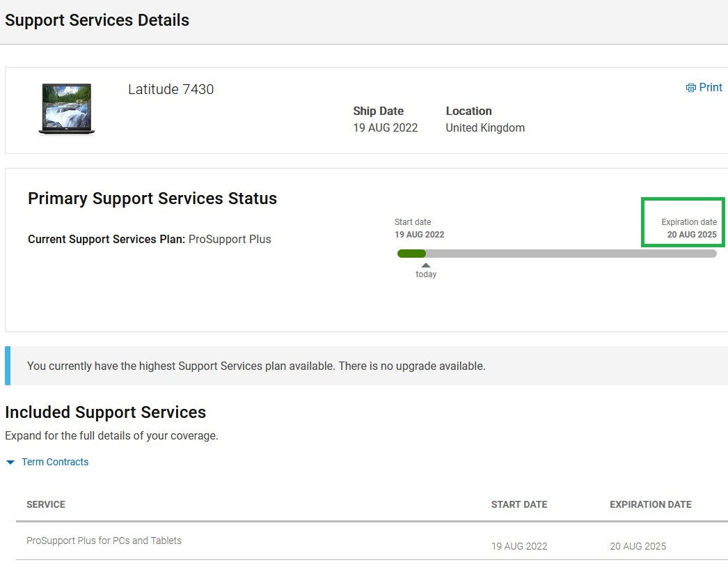Click the Location value United Kingdom
Image resolution: width=728 pixels, height=567 pixels.
485,127
